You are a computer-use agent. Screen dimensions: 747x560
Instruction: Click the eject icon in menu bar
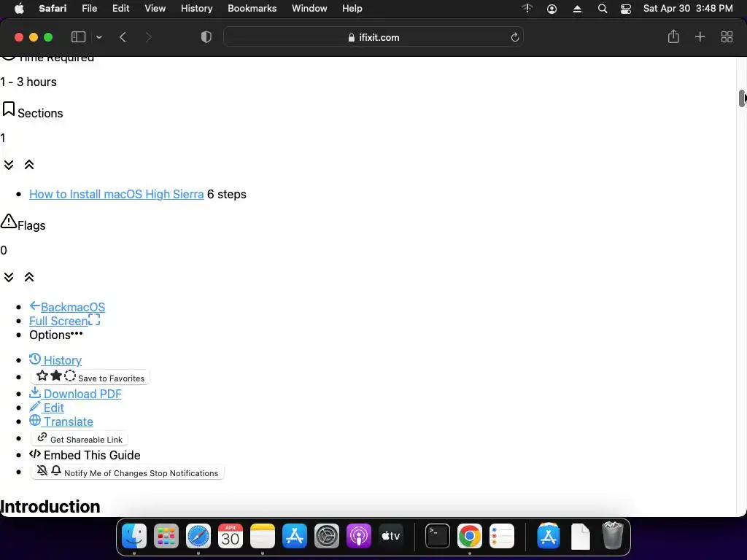(x=577, y=9)
